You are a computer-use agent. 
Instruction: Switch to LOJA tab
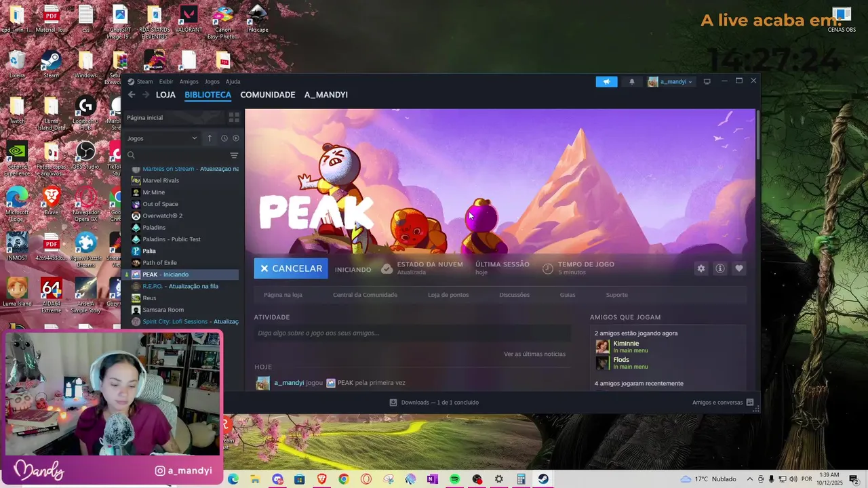coord(165,95)
